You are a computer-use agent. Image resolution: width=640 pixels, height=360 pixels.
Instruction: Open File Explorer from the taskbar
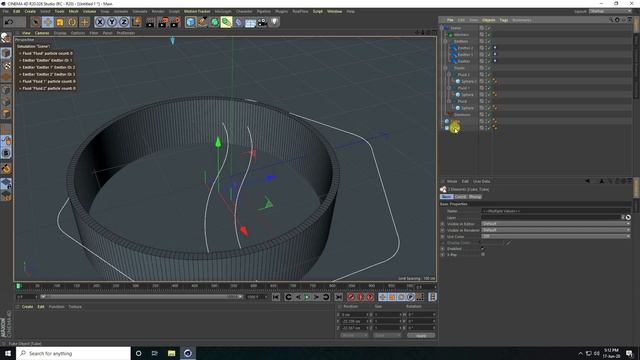tap(171, 353)
